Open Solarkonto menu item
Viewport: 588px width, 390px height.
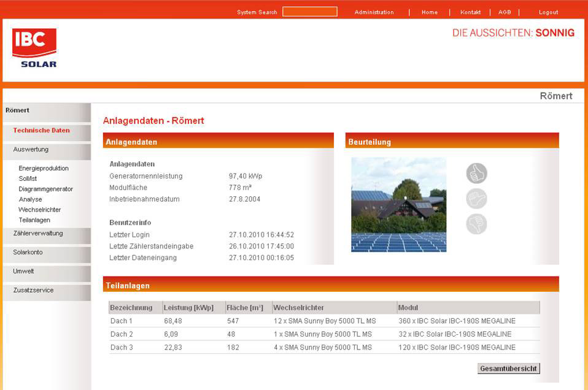47,254
